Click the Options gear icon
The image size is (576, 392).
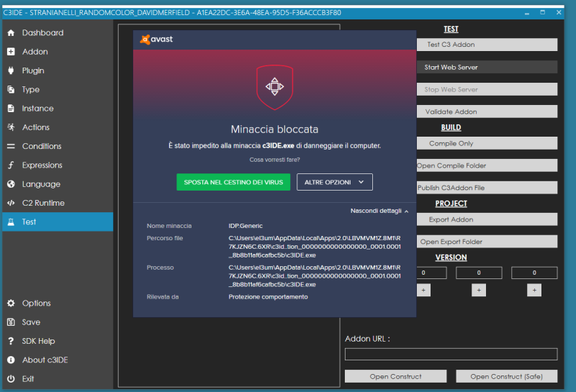(x=11, y=304)
